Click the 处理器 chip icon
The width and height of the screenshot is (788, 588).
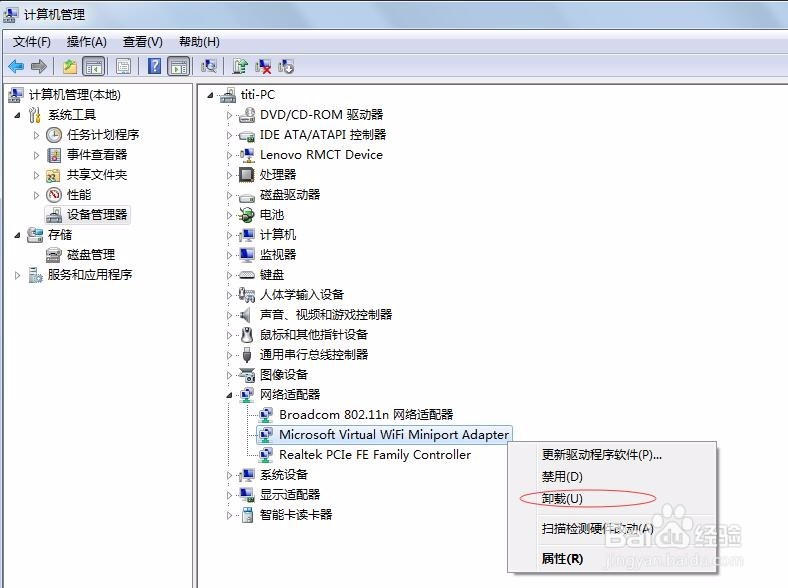pyautogui.click(x=247, y=175)
